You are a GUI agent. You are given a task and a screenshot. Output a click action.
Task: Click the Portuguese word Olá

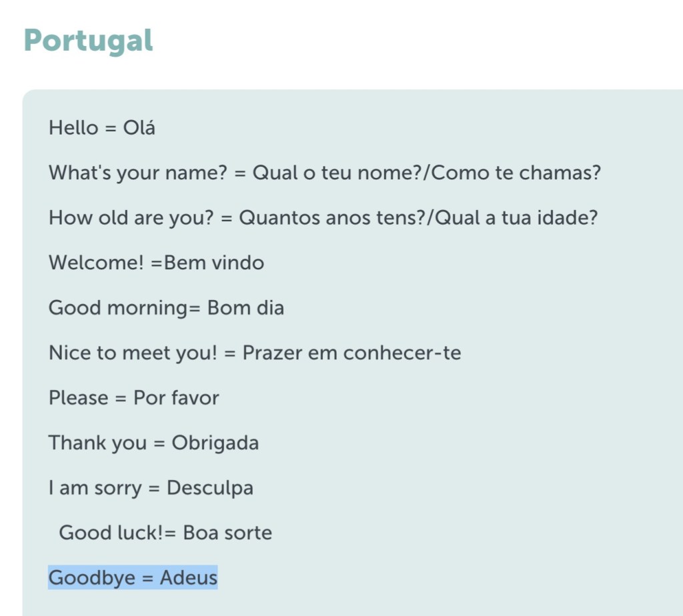click(139, 128)
